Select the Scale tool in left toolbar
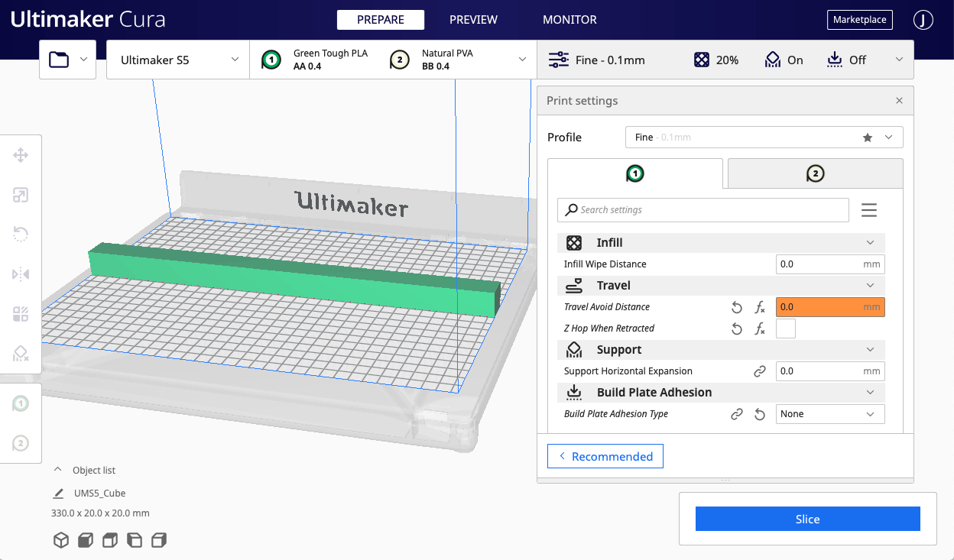Viewport: 954px width, 560px height. point(21,196)
